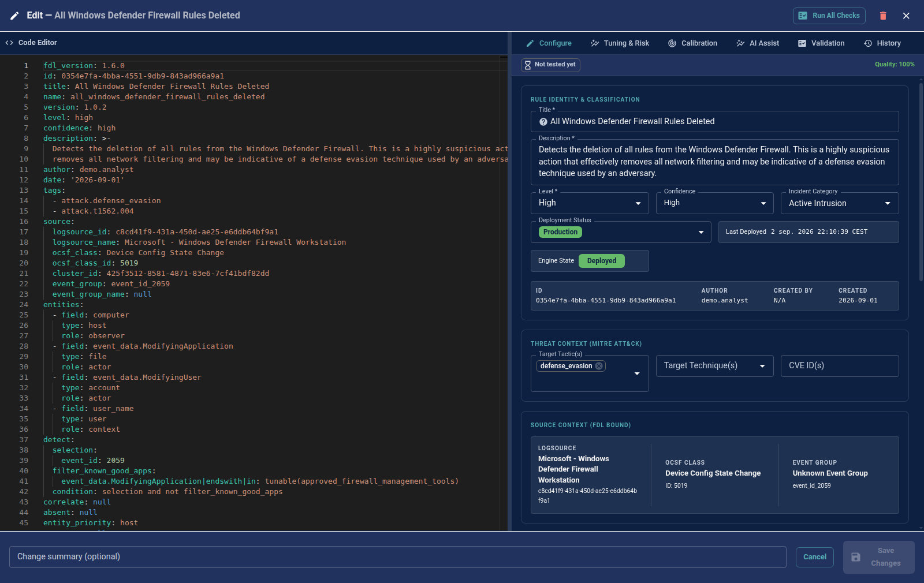924x583 pixels.
Task: Remove the defense_evasion tactic chip
Action: coord(599,366)
